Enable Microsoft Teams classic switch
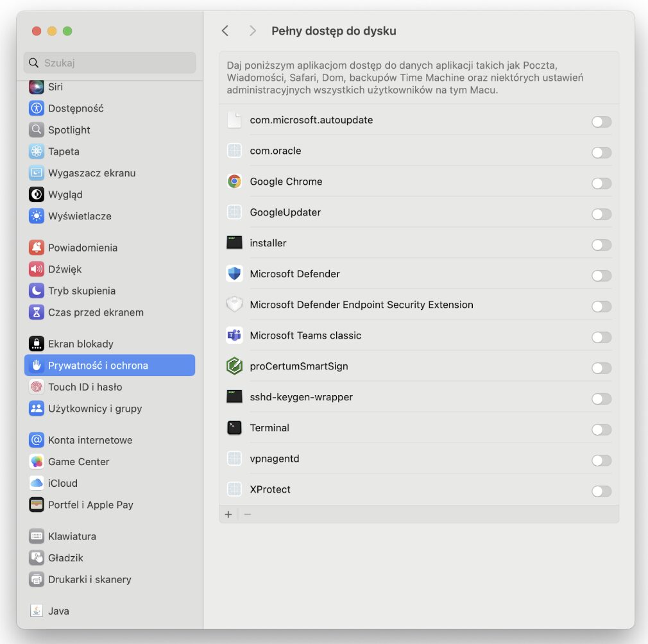This screenshot has width=648, height=644. [x=601, y=337]
